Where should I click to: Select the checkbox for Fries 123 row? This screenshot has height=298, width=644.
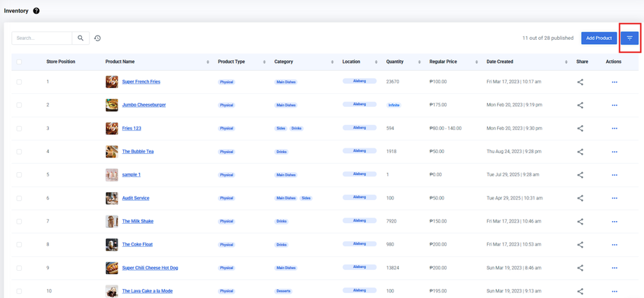(x=19, y=129)
